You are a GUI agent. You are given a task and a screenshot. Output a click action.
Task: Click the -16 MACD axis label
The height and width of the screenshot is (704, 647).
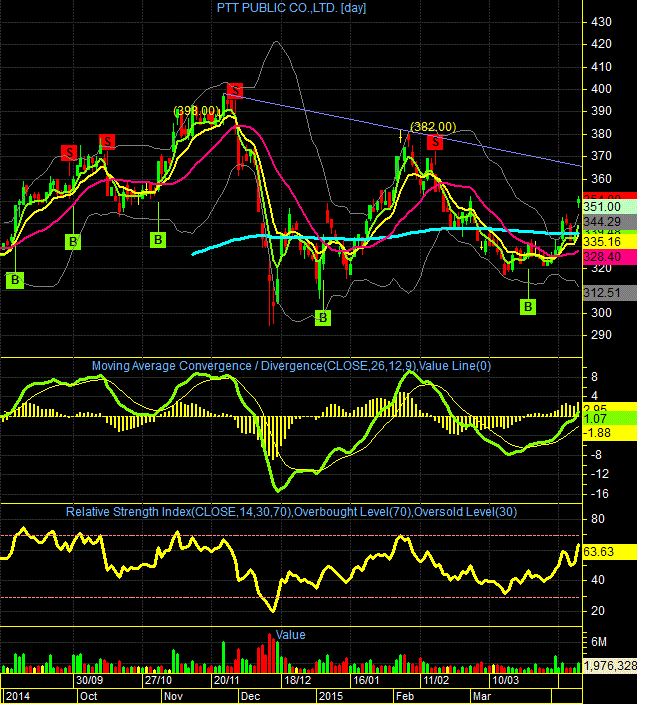pos(599,494)
